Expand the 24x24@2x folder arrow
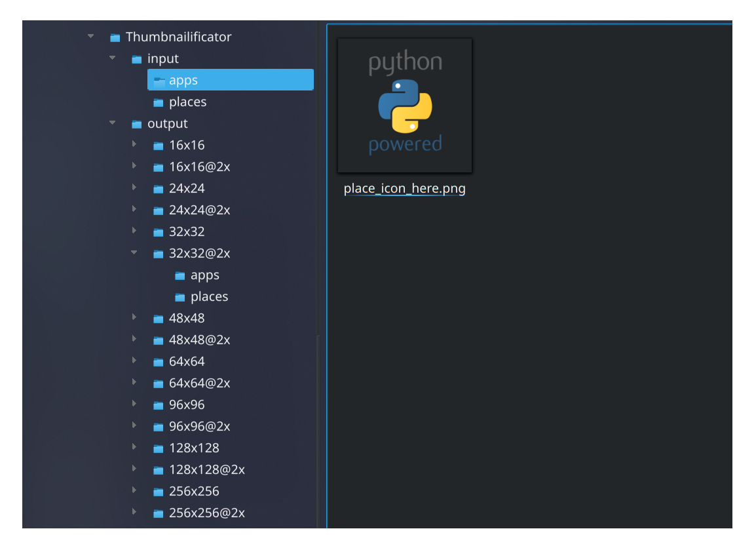Screen dimensions: 756x550 pyautogui.click(x=134, y=209)
